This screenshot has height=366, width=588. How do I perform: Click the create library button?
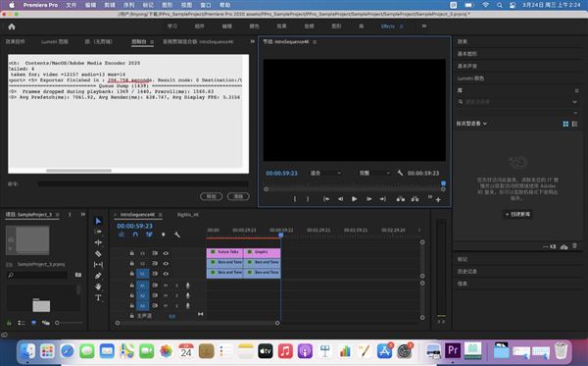click(x=517, y=214)
